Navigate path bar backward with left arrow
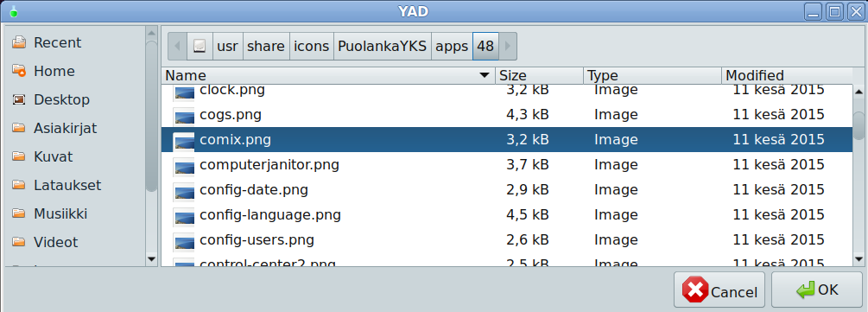This screenshot has width=868, height=312. pyautogui.click(x=178, y=46)
